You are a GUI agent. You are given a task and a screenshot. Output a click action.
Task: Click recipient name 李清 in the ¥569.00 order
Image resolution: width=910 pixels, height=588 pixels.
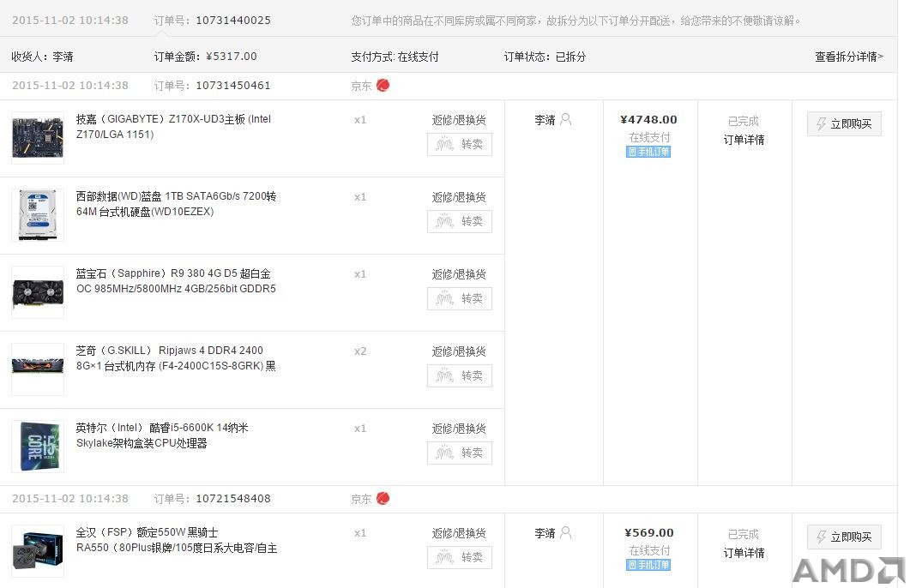pos(545,533)
